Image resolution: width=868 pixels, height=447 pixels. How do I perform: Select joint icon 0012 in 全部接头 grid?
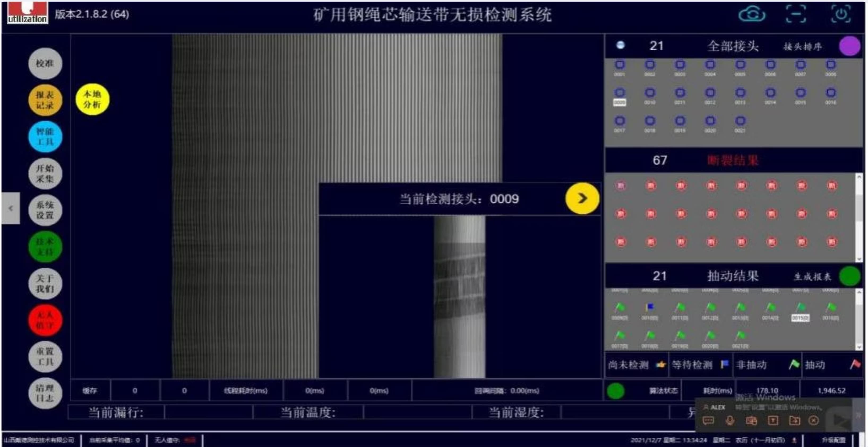[710, 93]
